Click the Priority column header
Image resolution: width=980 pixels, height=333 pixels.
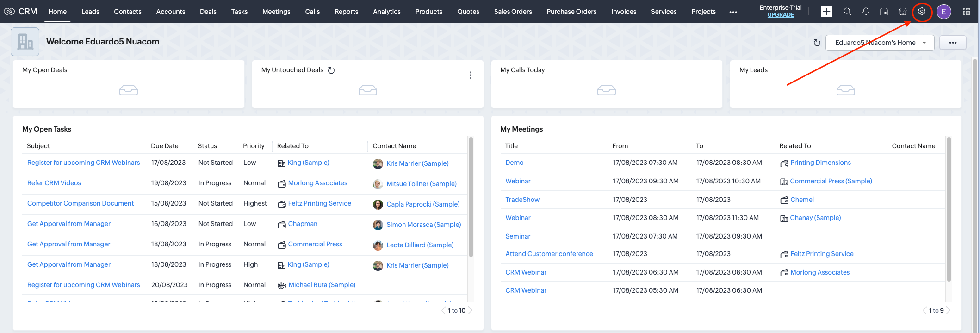(x=254, y=146)
